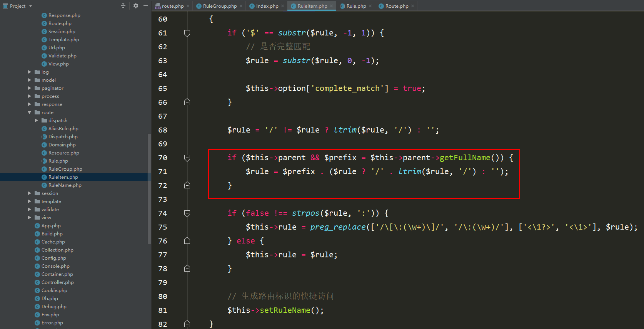Click the getFullName method call
The image size is (644, 329).
point(465,158)
